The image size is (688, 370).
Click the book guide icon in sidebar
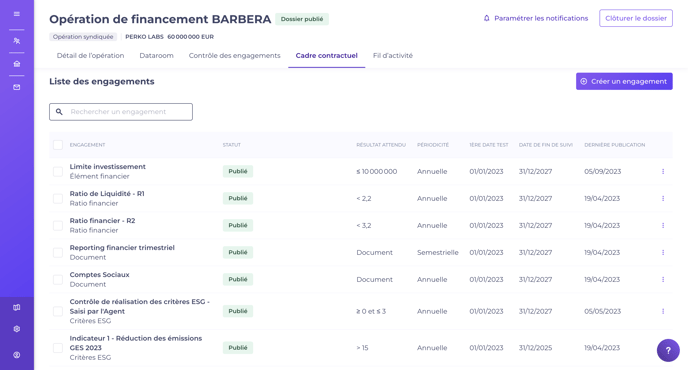pos(17,308)
